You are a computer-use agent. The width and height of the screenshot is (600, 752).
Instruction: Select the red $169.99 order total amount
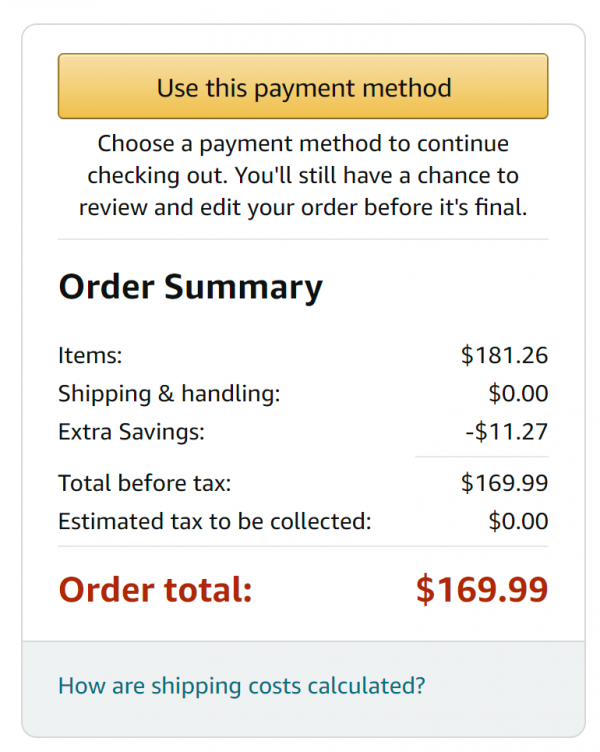482,589
